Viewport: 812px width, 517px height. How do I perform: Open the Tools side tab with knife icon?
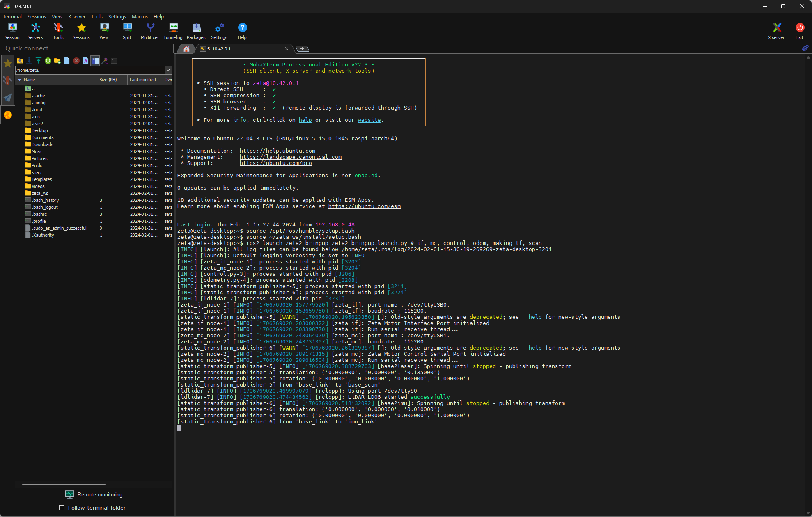8,80
